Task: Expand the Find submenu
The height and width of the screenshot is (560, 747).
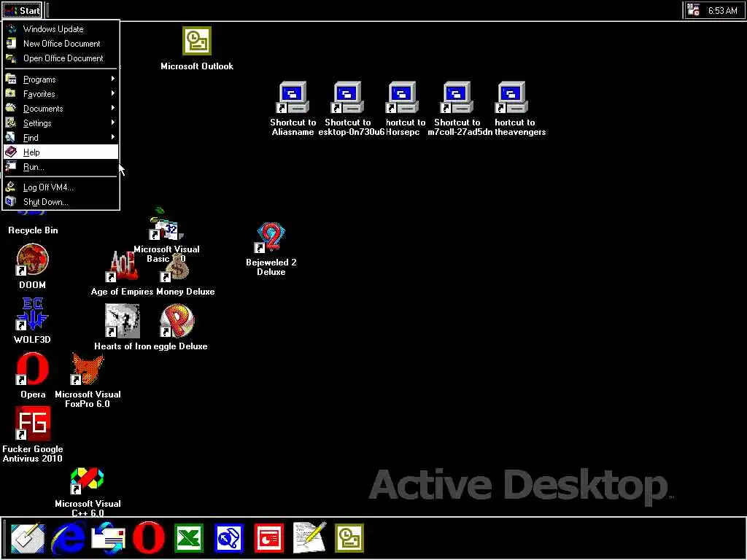Action: [x=61, y=138]
